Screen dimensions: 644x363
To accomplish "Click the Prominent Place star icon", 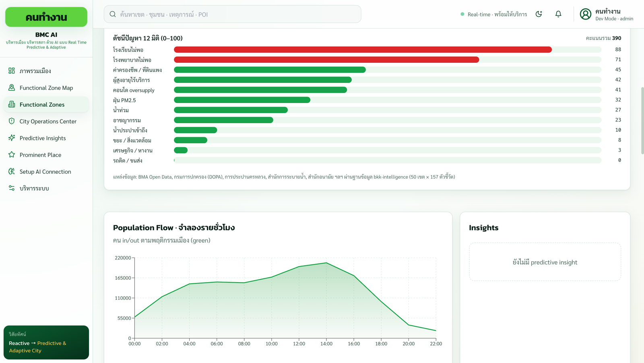I will pos(12,155).
